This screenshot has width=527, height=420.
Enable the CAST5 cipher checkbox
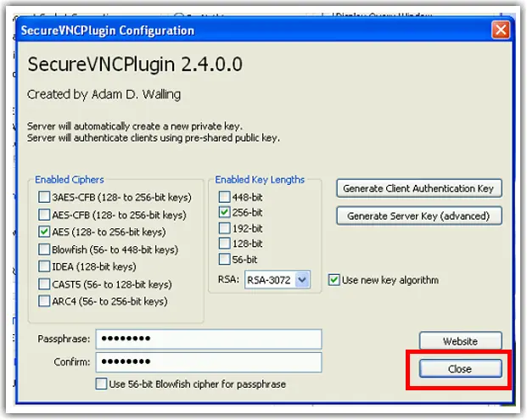[x=44, y=284]
